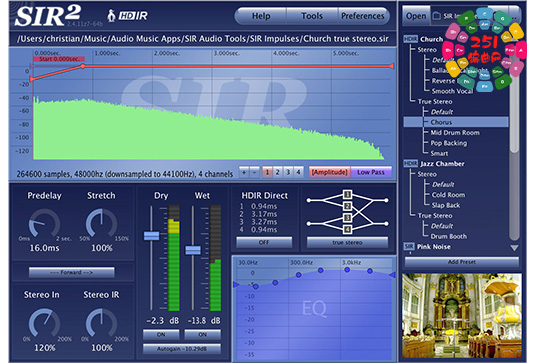Click the upper left input dot of the routing diagram
This screenshot has width=535, height=363.
[309, 200]
